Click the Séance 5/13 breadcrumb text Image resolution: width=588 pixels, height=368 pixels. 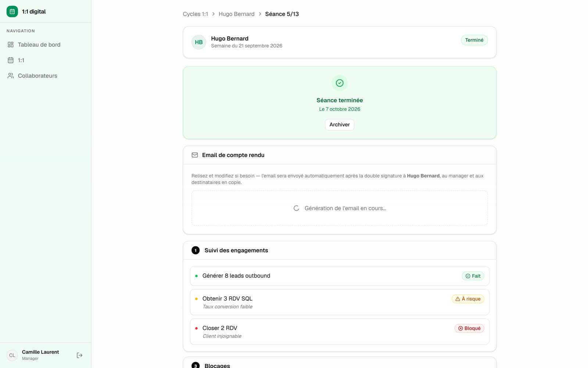[x=282, y=14]
